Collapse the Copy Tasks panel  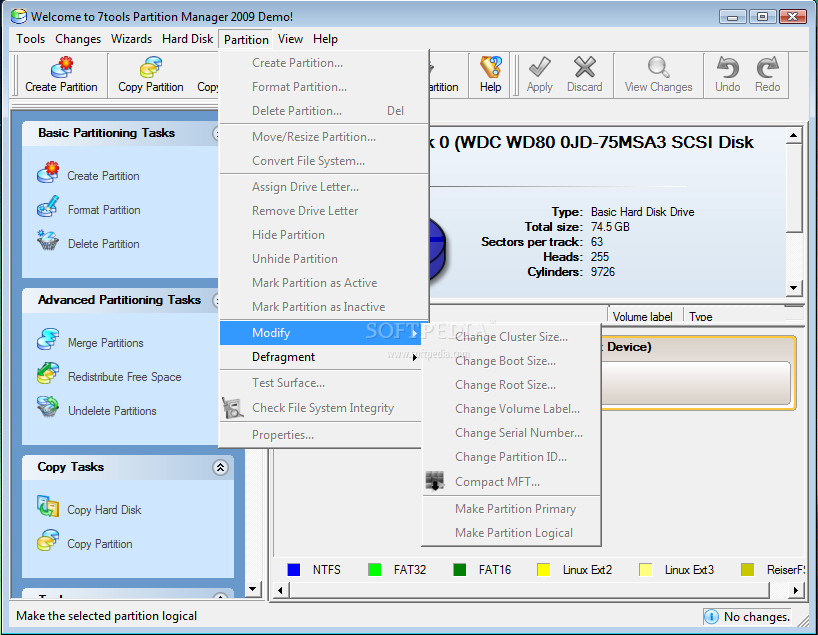click(220, 468)
